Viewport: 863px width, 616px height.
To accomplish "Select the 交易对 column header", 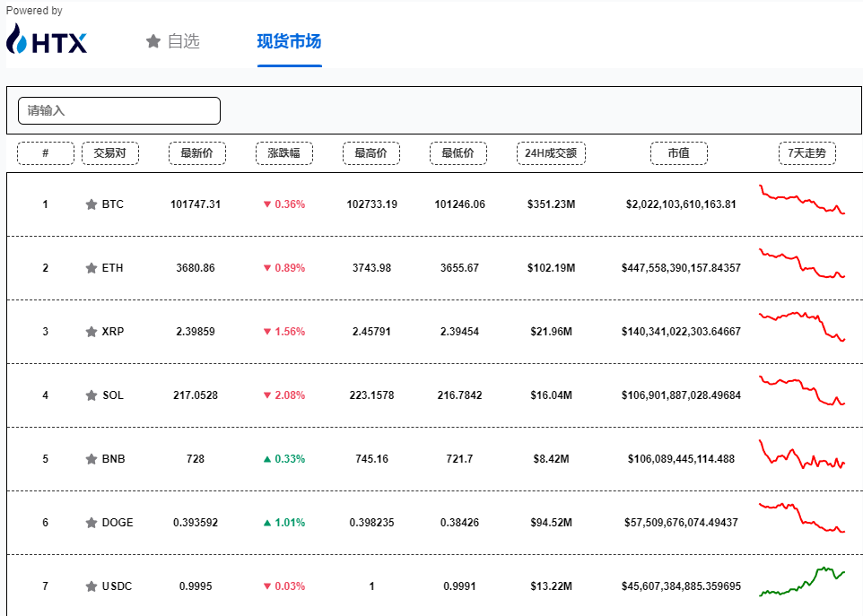I will pyautogui.click(x=110, y=152).
